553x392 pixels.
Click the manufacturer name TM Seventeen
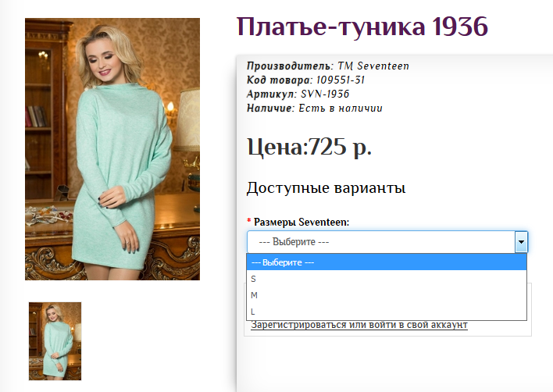(x=373, y=66)
